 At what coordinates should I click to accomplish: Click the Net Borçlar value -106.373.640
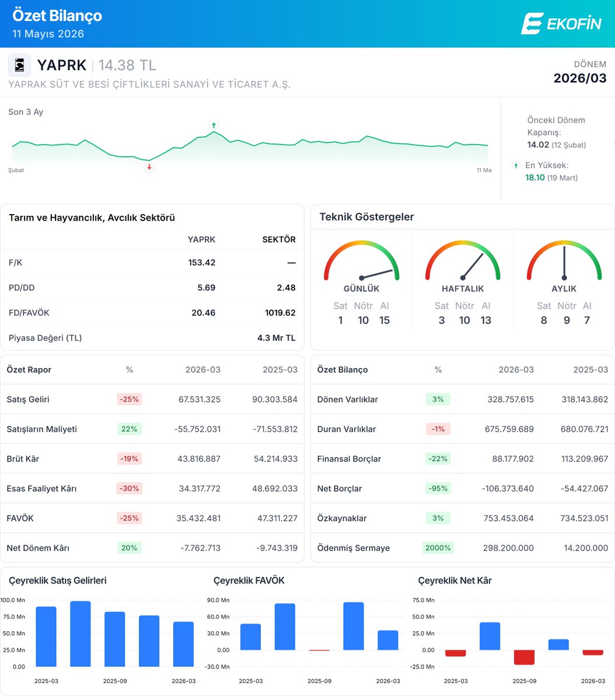click(508, 489)
